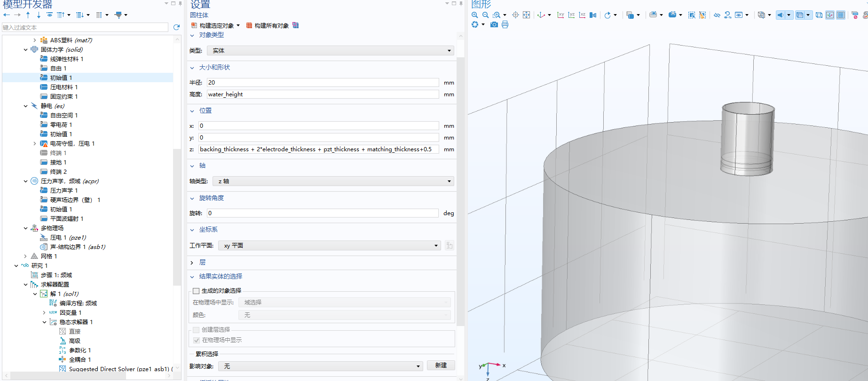The width and height of the screenshot is (868, 381).
Task: Click the 高度 field containing water_height
Action: (x=323, y=94)
